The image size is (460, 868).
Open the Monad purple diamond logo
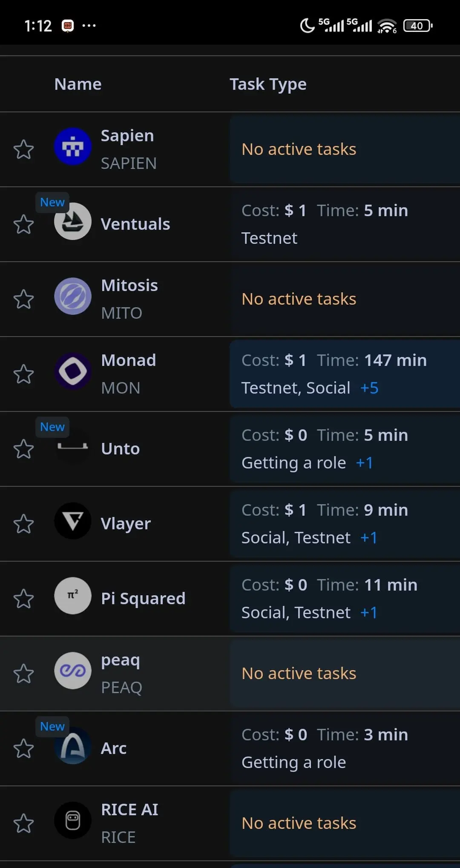73,371
